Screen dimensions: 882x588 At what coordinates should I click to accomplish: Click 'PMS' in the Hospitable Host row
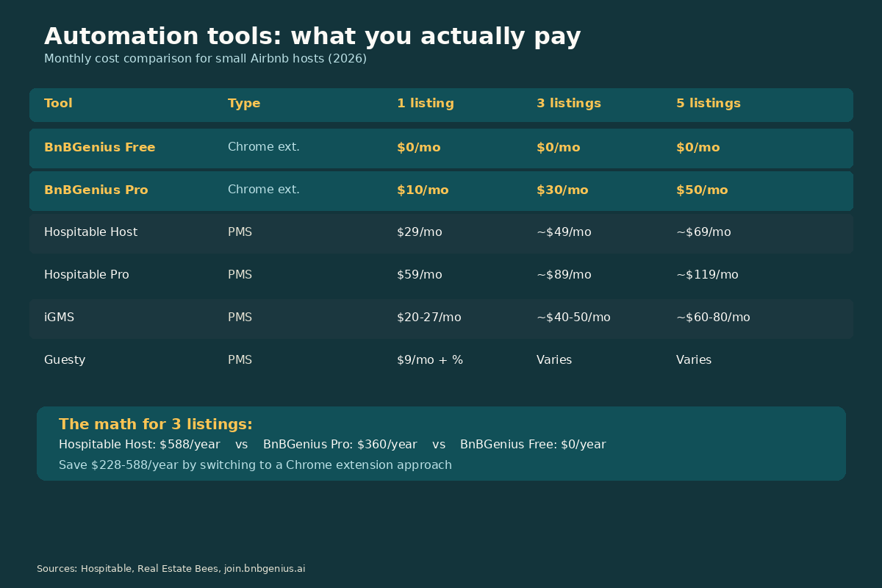[240, 232]
